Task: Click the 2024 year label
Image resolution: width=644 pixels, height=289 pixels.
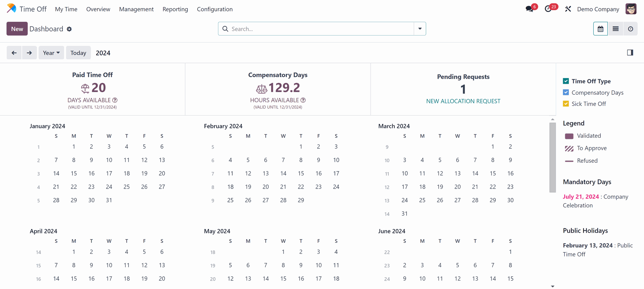Action: (x=103, y=53)
